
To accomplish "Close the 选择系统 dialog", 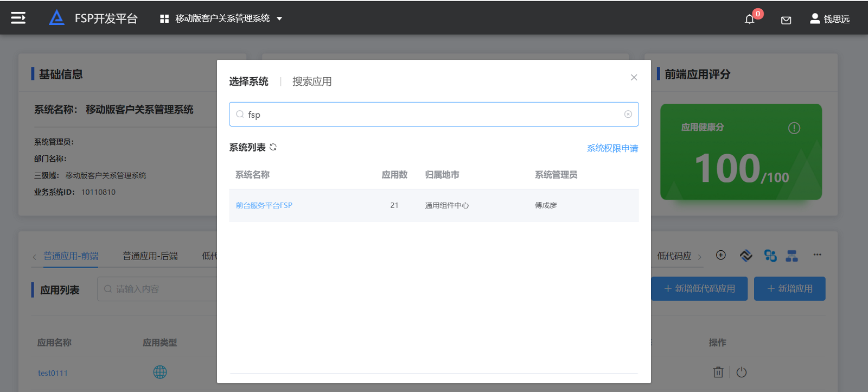I will click(634, 78).
